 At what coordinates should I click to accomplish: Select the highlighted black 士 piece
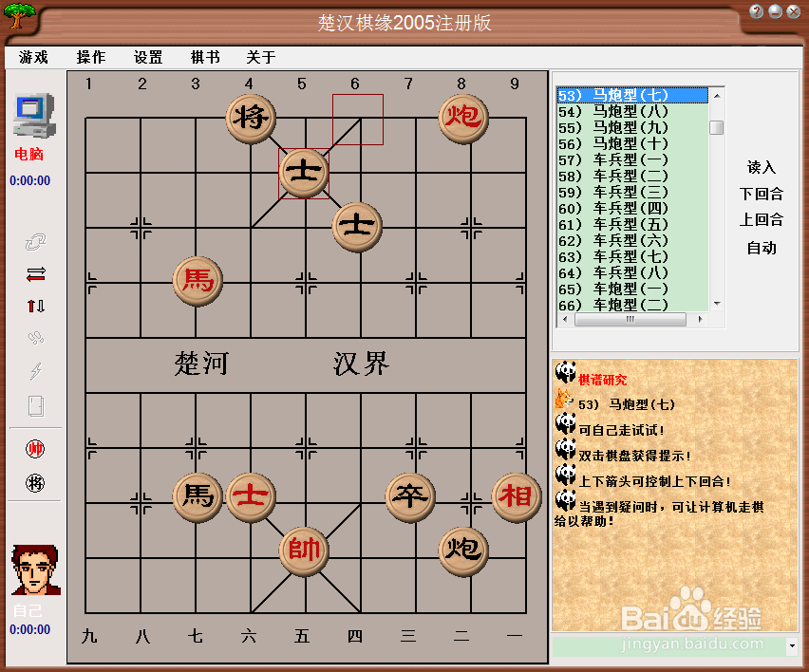point(304,173)
